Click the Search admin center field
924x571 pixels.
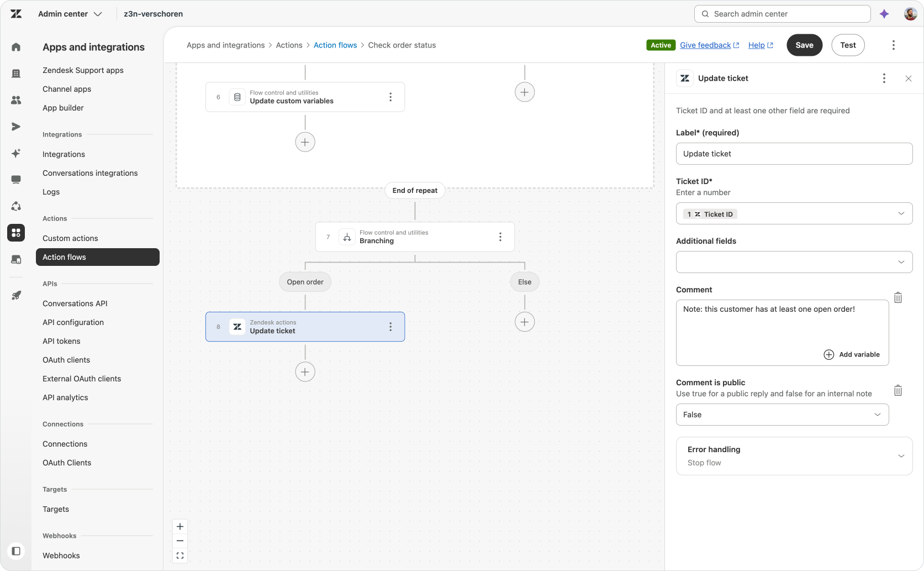pos(782,14)
